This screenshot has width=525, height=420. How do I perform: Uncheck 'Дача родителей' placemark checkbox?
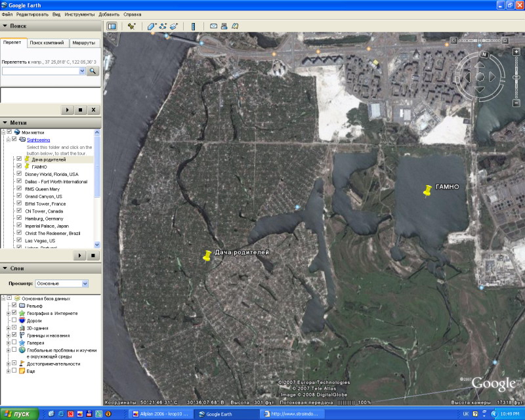19,159
